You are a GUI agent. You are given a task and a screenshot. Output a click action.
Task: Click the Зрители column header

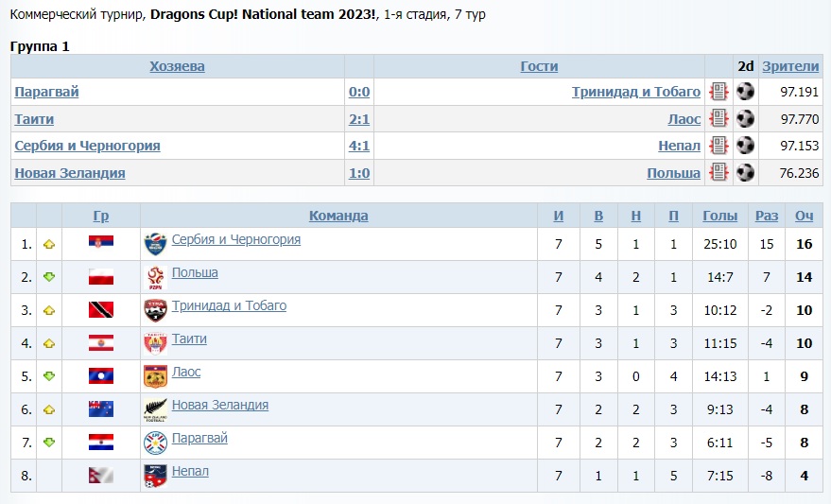point(790,66)
